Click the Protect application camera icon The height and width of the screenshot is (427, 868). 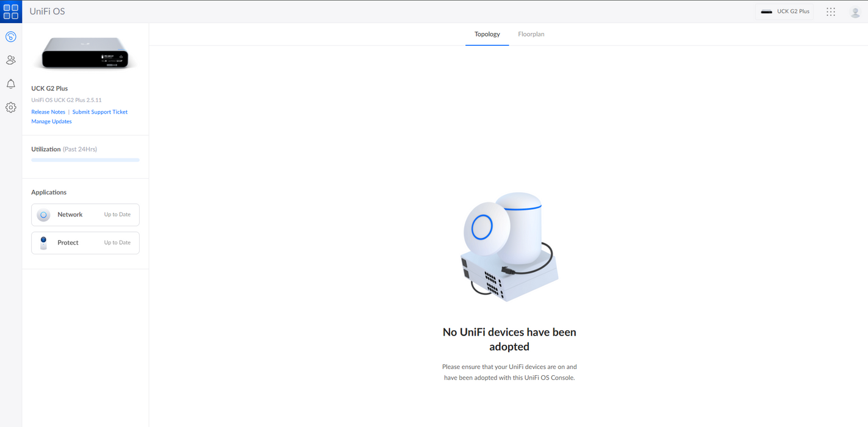(x=43, y=243)
